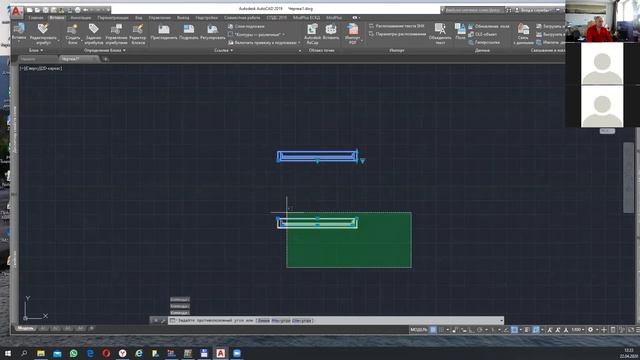Click the Attach reference icon

click(164, 32)
